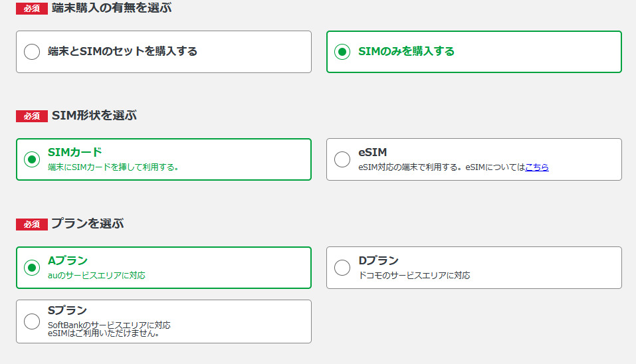The width and height of the screenshot is (636, 364).
Task: Click the description 端末にSIMカードを挿して利用する
Action: pyautogui.click(x=113, y=167)
